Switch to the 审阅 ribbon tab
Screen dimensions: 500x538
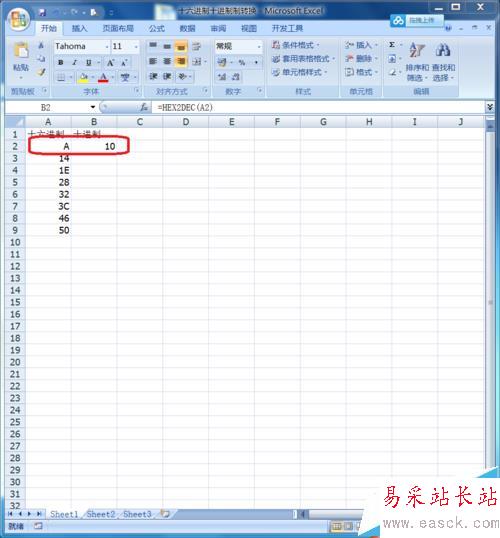point(218,28)
